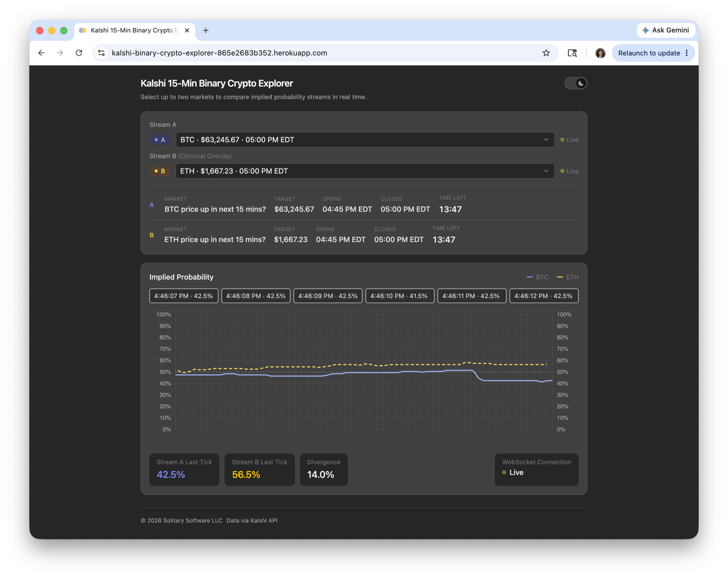Open the Ask Gemini button
The width and height of the screenshot is (728, 578).
click(x=665, y=30)
